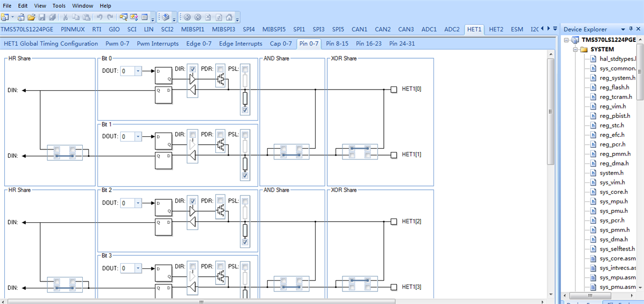Open the Pwm Interrupts sub-tab
This screenshot has width=644, height=304.
(x=158, y=44)
